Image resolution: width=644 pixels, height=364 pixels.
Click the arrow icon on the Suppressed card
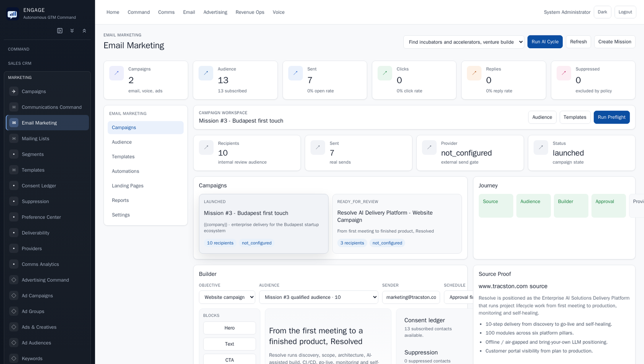point(564,73)
